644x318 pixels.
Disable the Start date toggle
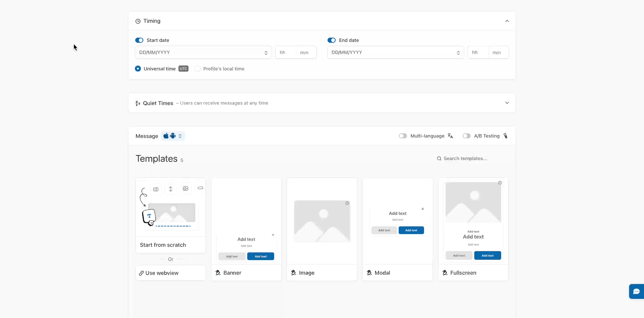[139, 40]
